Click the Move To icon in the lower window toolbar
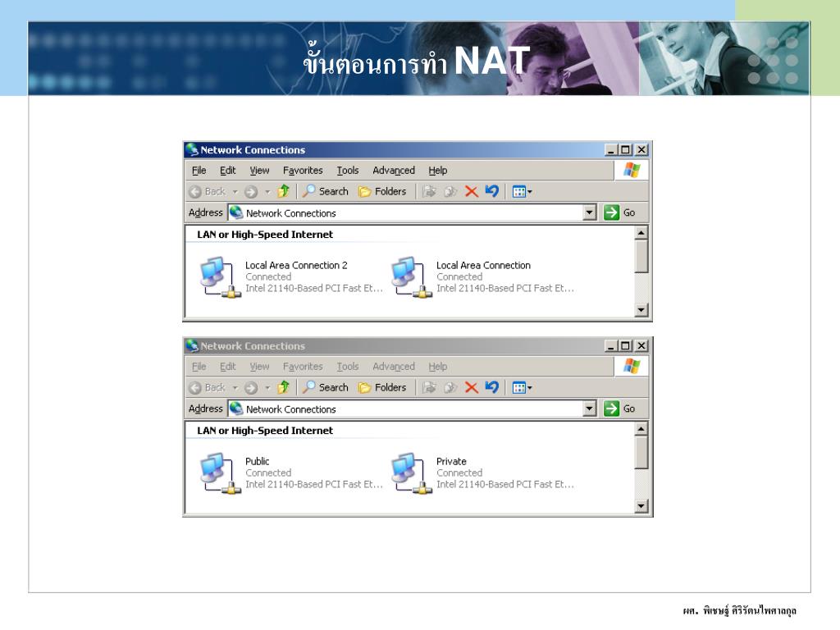The height and width of the screenshot is (630, 840). click(x=429, y=387)
